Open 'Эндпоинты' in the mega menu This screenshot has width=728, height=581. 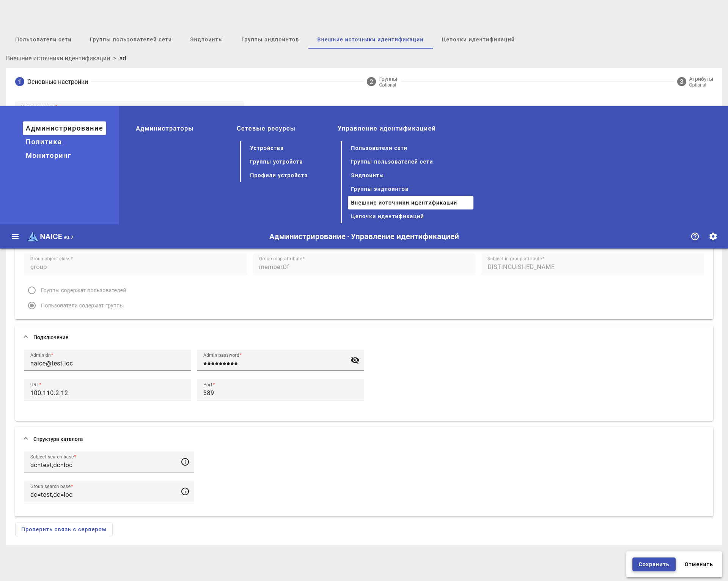click(367, 175)
